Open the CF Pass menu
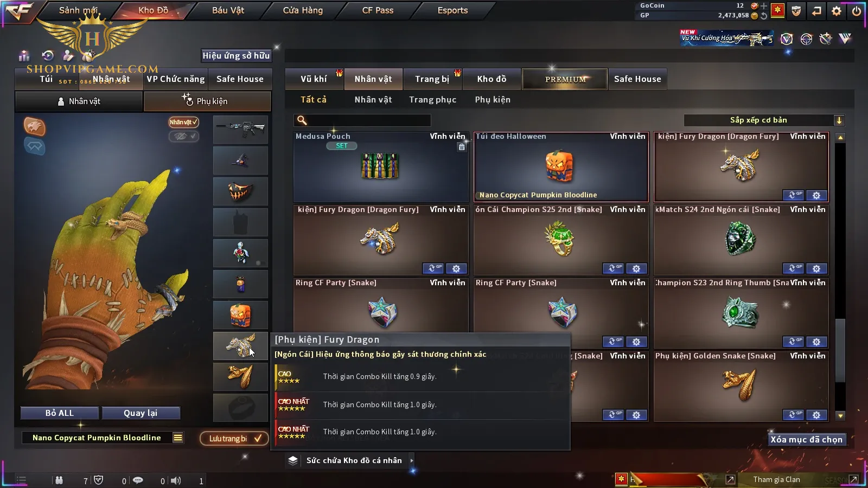868x488 pixels. coord(378,10)
